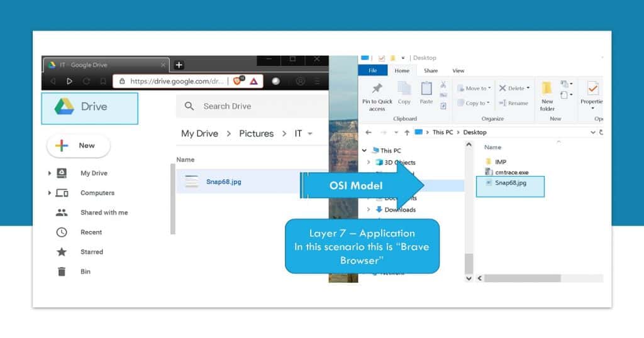Image resolution: width=644 pixels, height=338 pixels.
Task: Click Paste in Clipboard group
Action: tap(426, 93)
